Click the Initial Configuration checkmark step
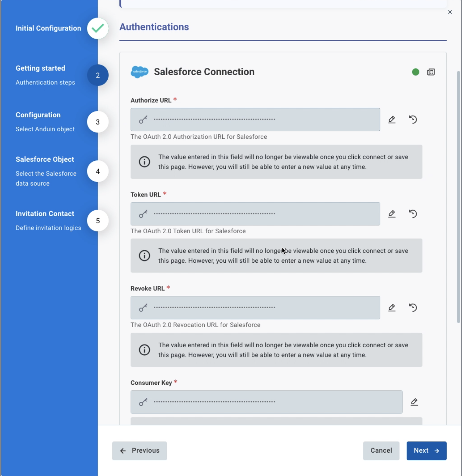462x476 pixels. pos(98,28)
